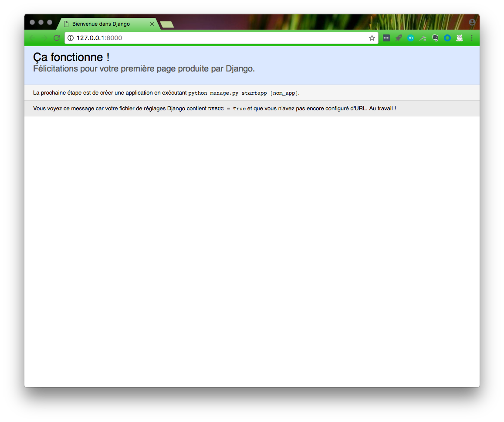This screenshot has width=504, height=422.
Task: Select the 'Bienvenue dans Django' tab
Action: tap(105, 24)
